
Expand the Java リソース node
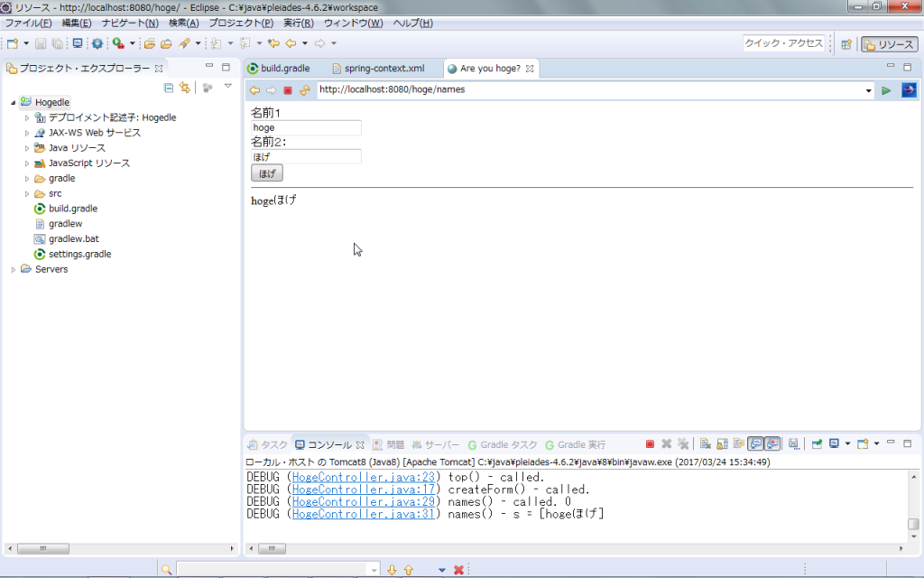pos(26,148)
